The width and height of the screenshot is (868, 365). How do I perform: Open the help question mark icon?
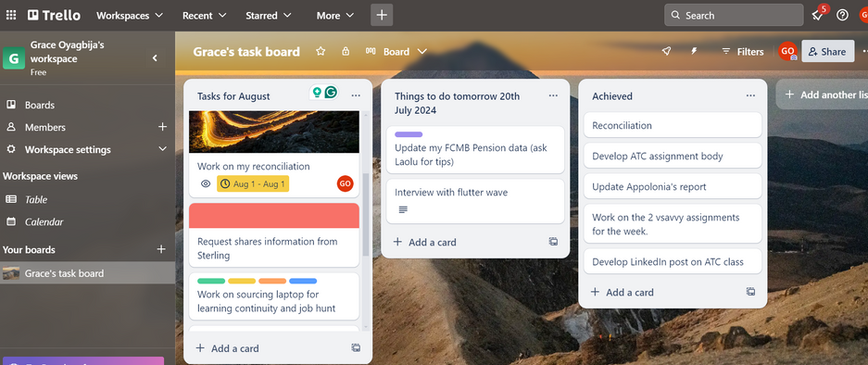[x=842, y=15]
